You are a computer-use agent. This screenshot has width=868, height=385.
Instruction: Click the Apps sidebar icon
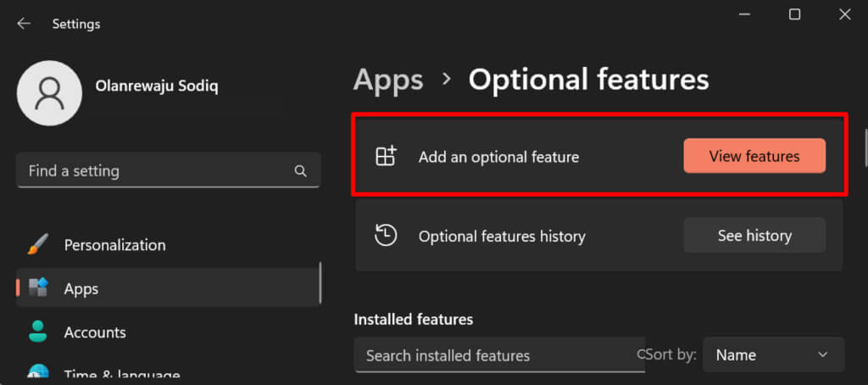(x=38, y=288)
